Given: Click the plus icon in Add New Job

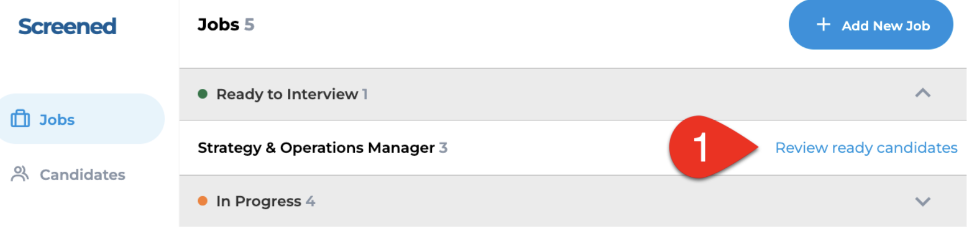Looking at the screenshot, I should click(823, 25).
